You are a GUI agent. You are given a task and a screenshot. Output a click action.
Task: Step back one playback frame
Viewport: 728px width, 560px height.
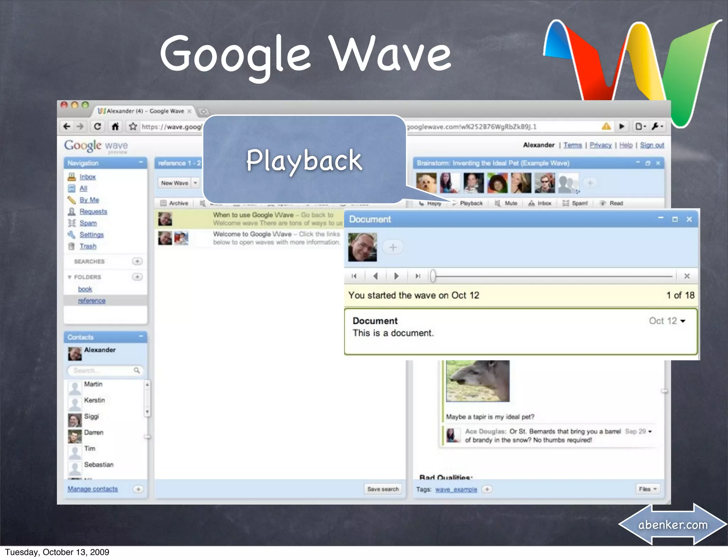pos(375,276)
